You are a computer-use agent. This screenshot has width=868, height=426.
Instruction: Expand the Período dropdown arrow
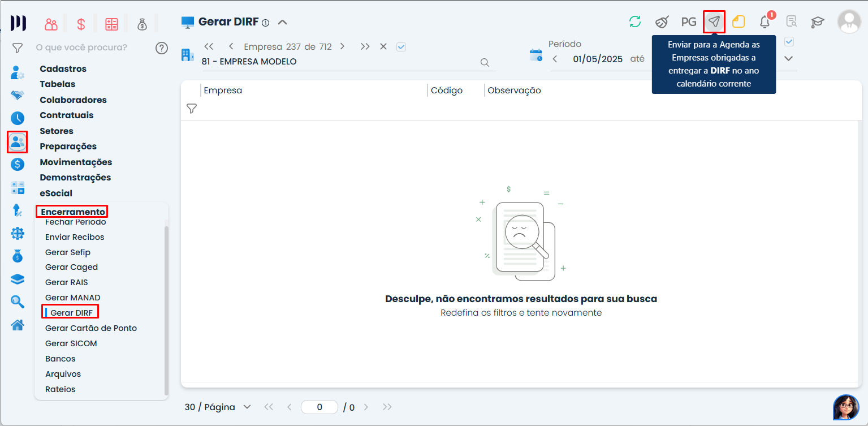[x=789, y=58]
